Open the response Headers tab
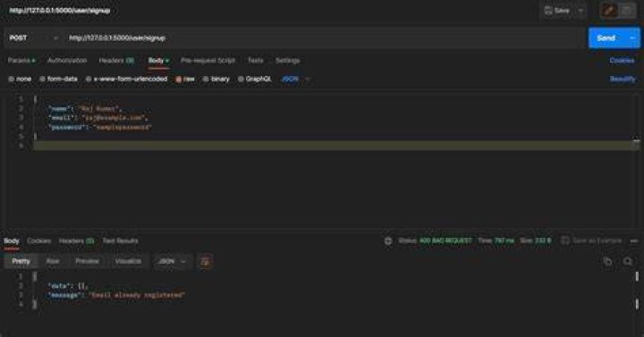Image resolution: width=644 pixels, height=337 pixels. coord(76,241)
